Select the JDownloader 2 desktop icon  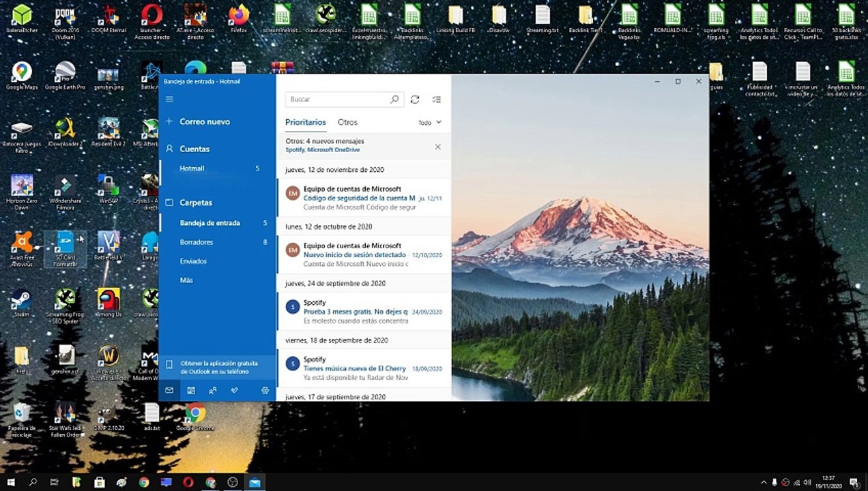click(65, 132)
